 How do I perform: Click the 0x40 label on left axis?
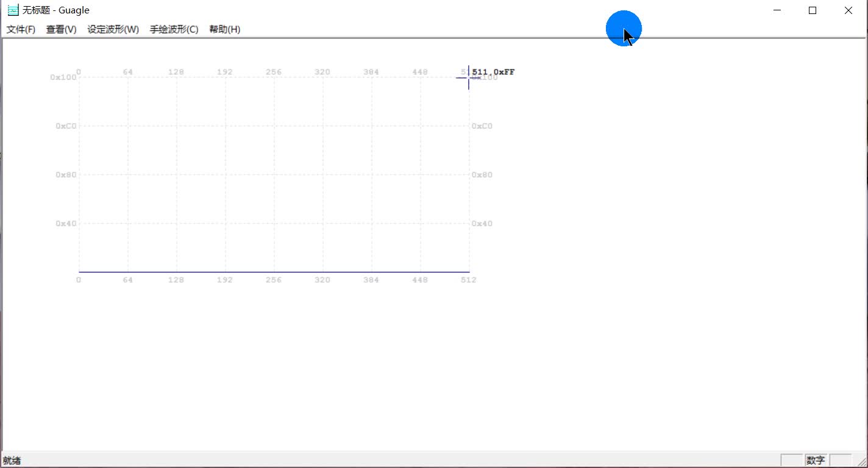(x=66, y=224)
